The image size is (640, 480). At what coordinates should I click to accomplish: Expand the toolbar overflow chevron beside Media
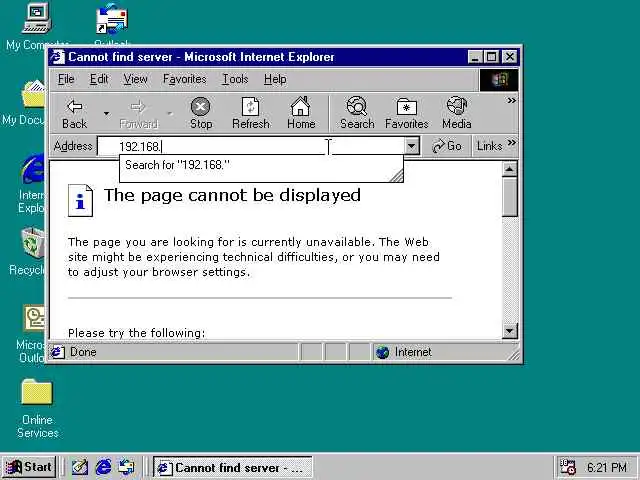click(x=511, y=100)
